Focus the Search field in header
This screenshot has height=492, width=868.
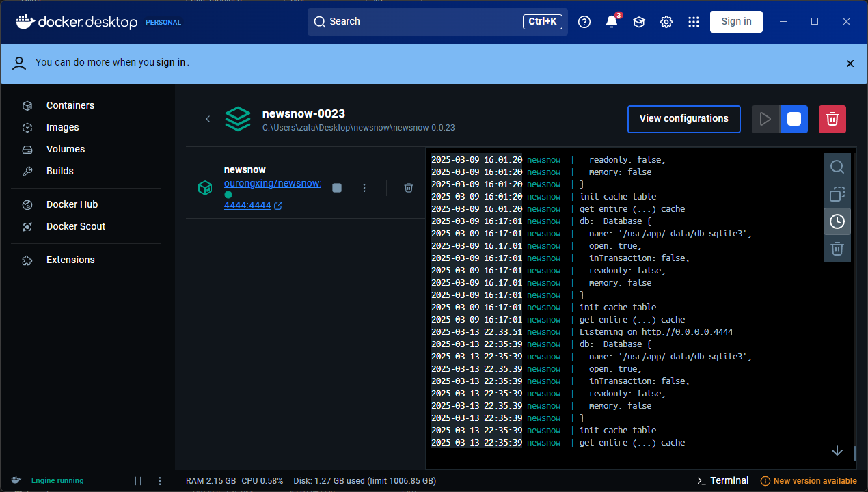coord(437,22)
